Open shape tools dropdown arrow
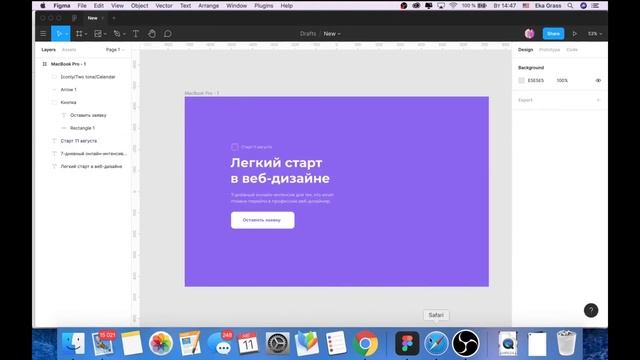 point(105,34)
